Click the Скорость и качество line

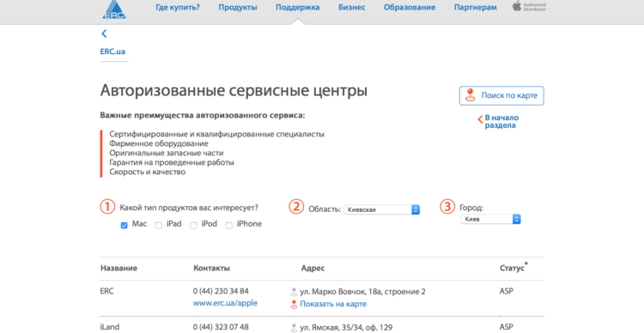tap(148, 172)
